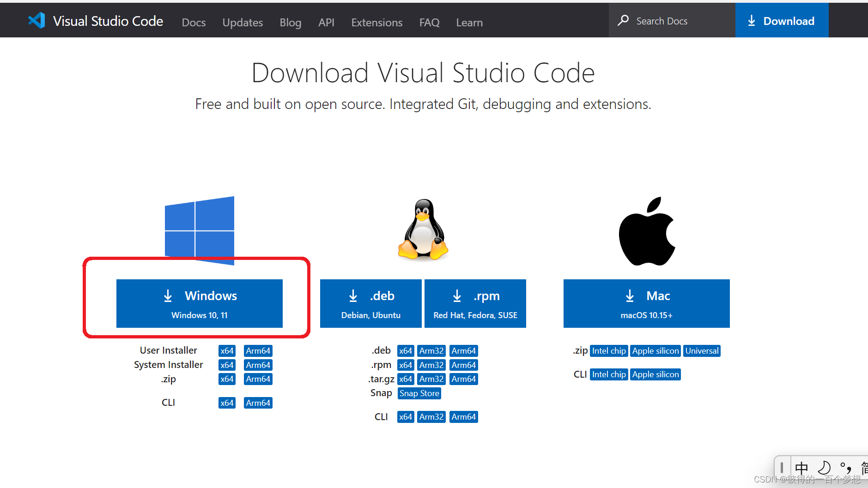Download the Mac macOS 10.15+ build
This screenshot has height=488, width=868.
[647, 303]
